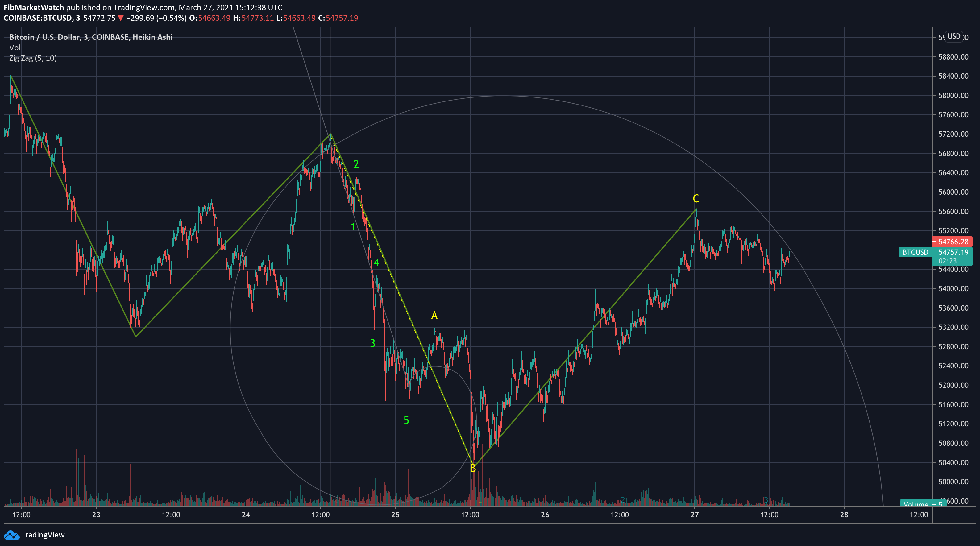
Task: Click the fib time zone label 3 near volume
Action: 766,500
